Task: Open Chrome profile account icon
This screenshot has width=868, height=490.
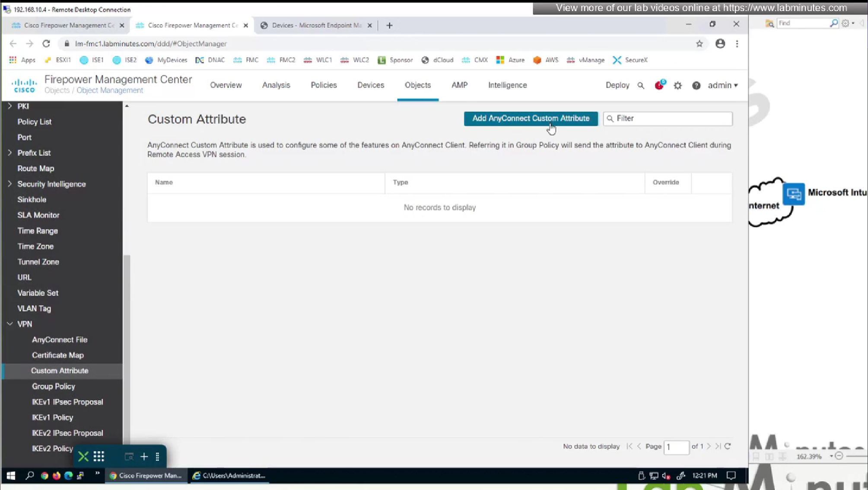Action: pyautogui.click(x=720, y=44)
